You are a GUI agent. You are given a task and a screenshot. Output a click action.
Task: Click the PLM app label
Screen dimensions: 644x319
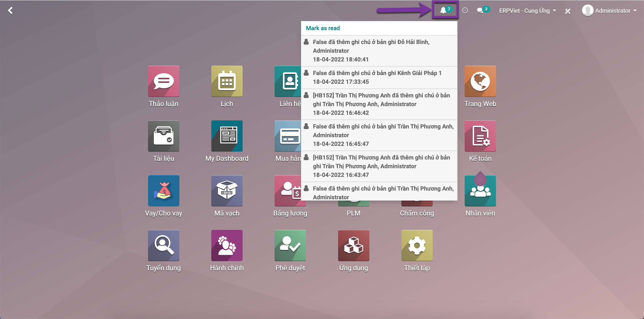353,213
